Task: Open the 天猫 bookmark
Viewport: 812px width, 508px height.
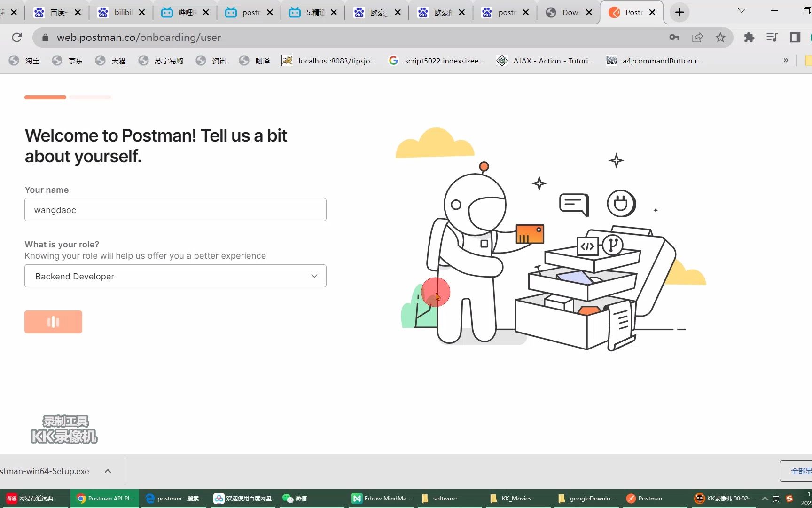Action: (111, 61)
